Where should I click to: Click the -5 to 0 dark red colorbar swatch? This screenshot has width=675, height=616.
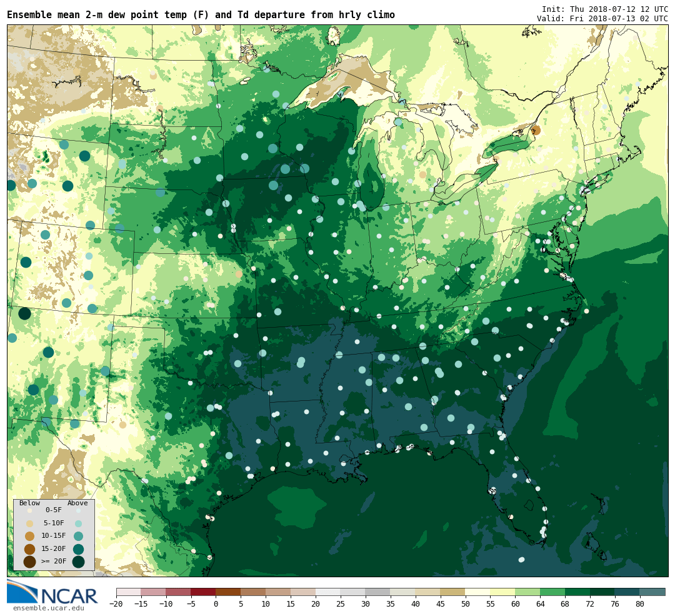203,592
